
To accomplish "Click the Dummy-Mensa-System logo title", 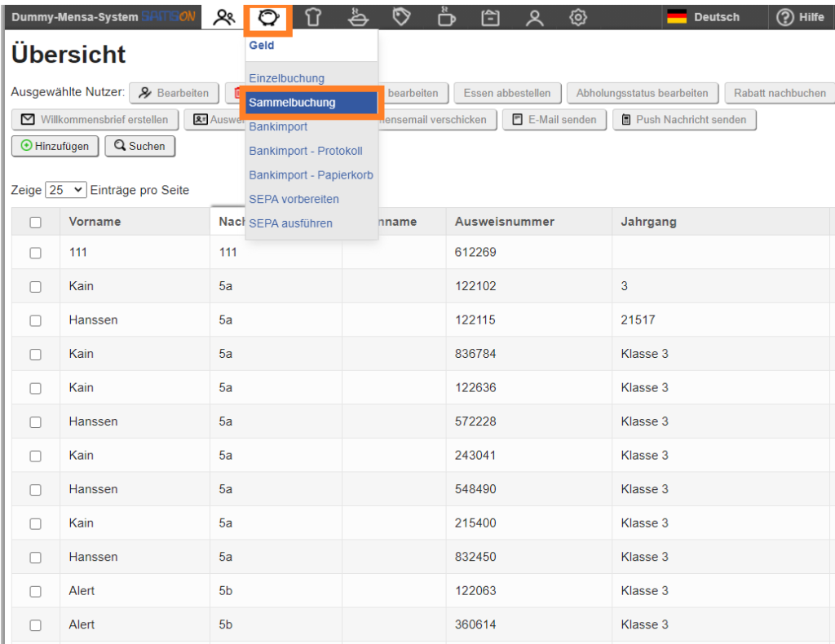I will pyautogui.click(x=104, y=17).
